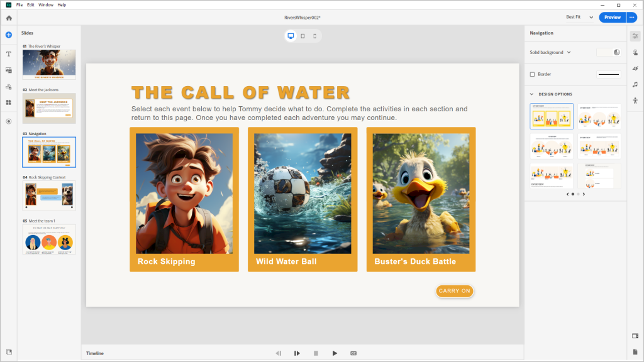Open the Audio music note panel
This screenshot has height=362, width=644.
tap(635, 84)
